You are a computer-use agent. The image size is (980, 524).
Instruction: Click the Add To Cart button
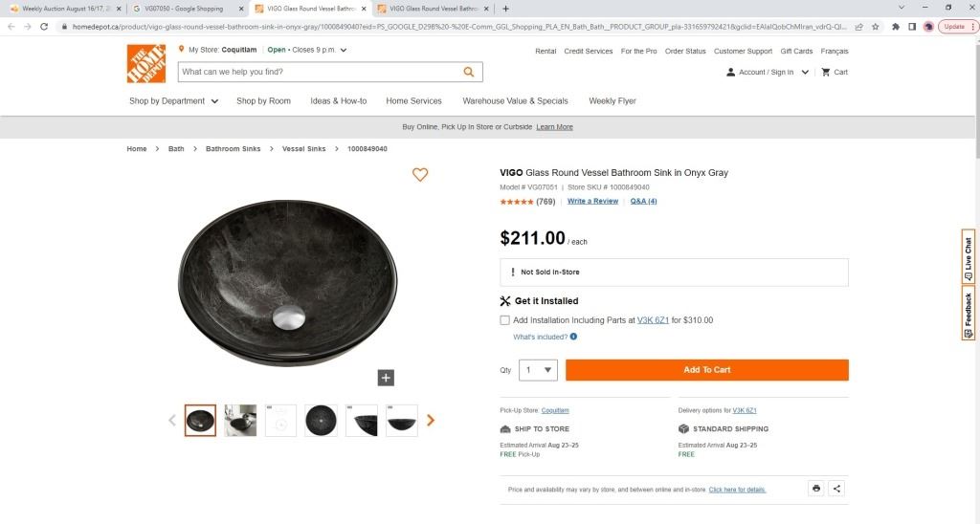(x=706, y=370)
